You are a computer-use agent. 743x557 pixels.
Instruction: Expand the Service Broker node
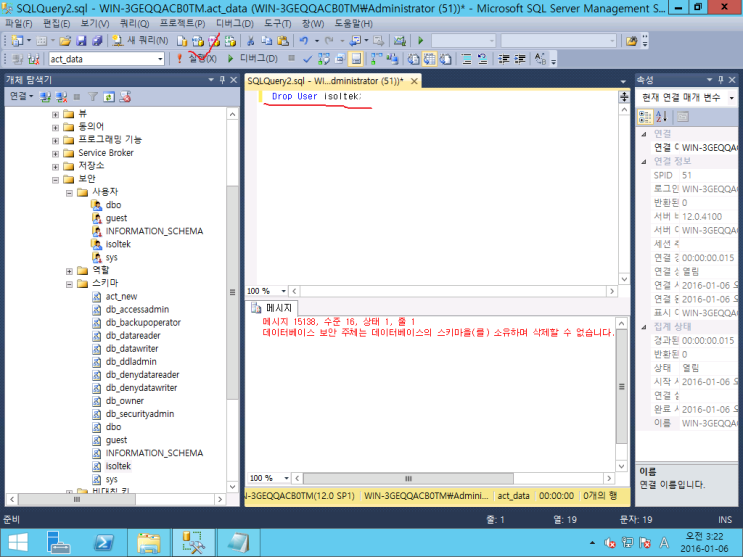coord(55,153)
